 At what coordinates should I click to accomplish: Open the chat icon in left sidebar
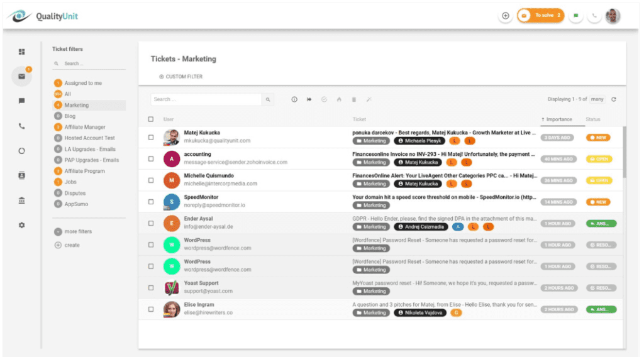(22, 101)
